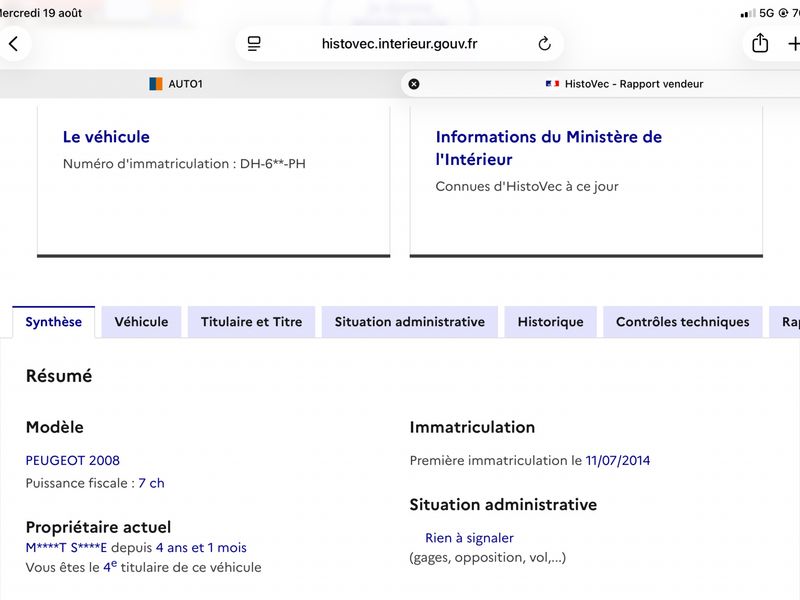Click the 7 ch fiscal power value
Screen dimensions: 800x600
point(152,483)
